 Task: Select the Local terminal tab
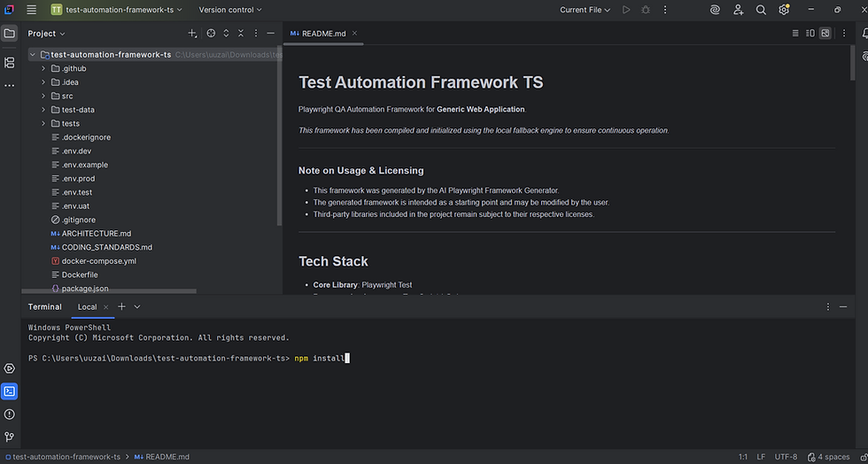[87, 306]
